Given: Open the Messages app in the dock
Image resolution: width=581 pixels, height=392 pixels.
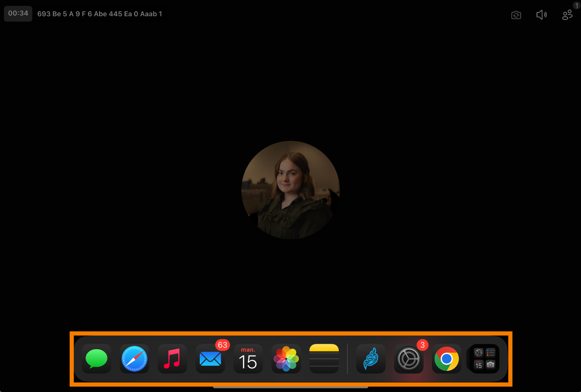Looking at the screenshot, I should coord(96,359).
